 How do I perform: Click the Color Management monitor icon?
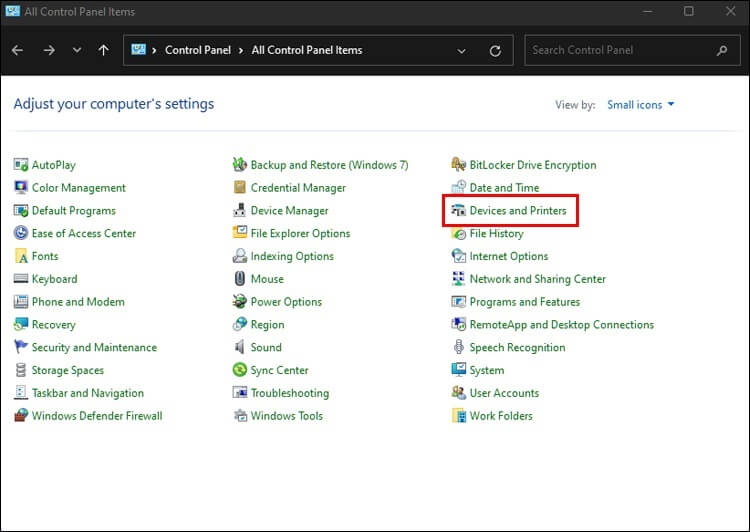pos(21,188)
